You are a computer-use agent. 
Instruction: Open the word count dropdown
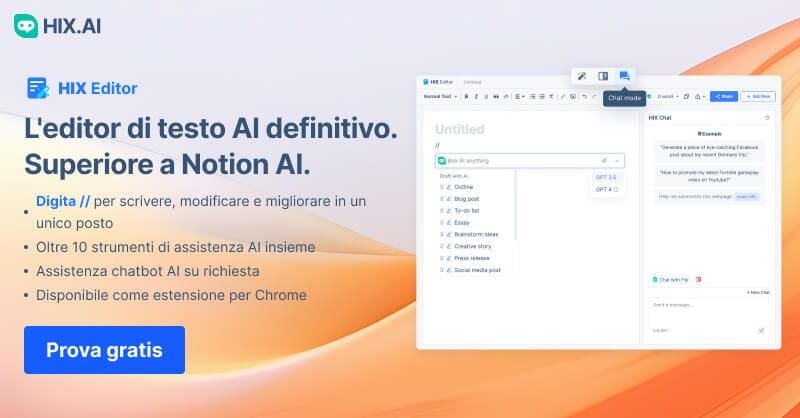coord(668,96)
